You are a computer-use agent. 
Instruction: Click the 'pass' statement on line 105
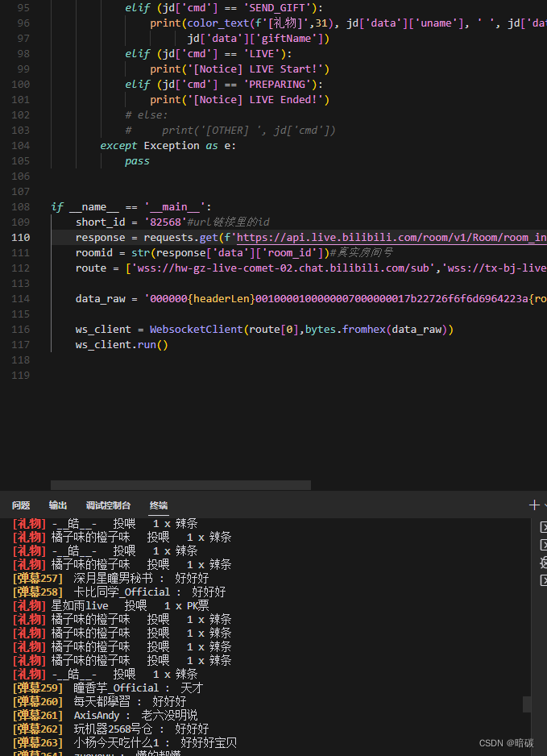click(137, 161)
